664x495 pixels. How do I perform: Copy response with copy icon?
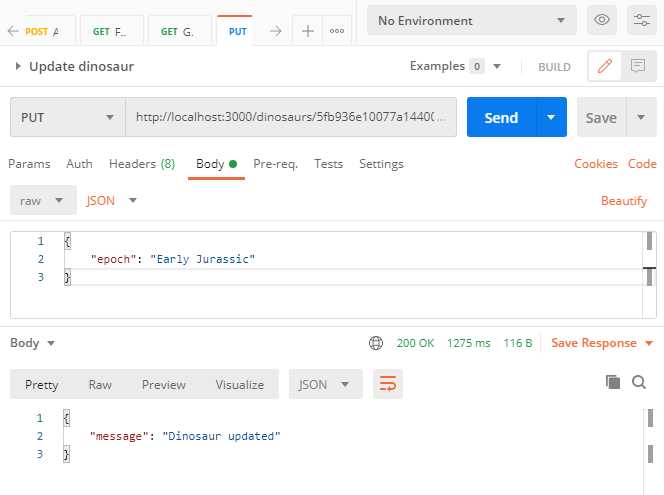613,382
